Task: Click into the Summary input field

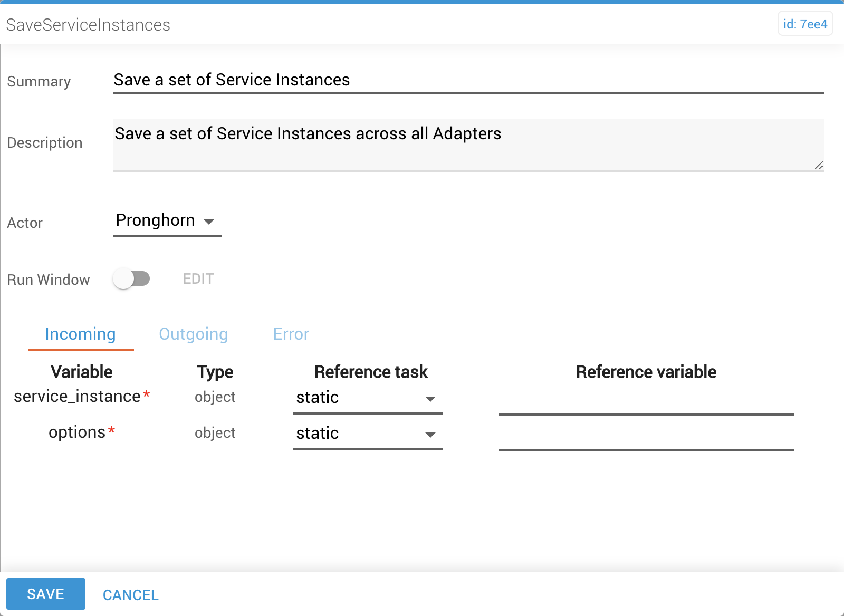Action: [x=468, y=80]
